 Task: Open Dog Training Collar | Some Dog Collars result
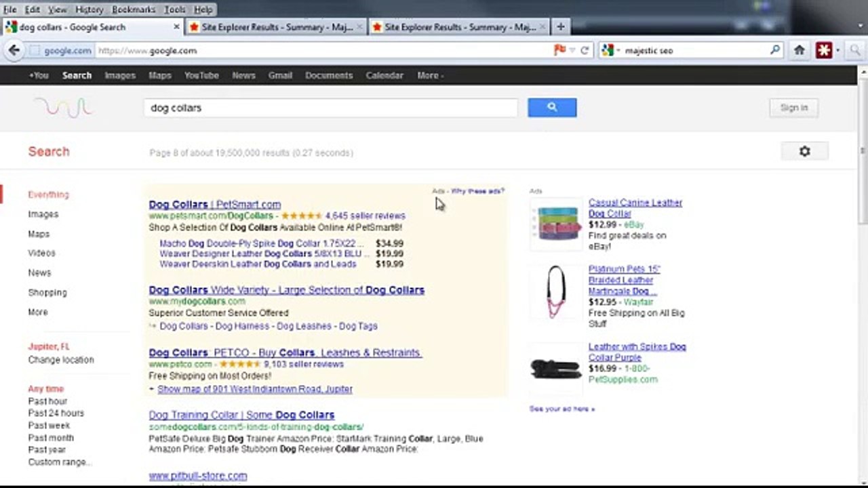pos(241,415)
